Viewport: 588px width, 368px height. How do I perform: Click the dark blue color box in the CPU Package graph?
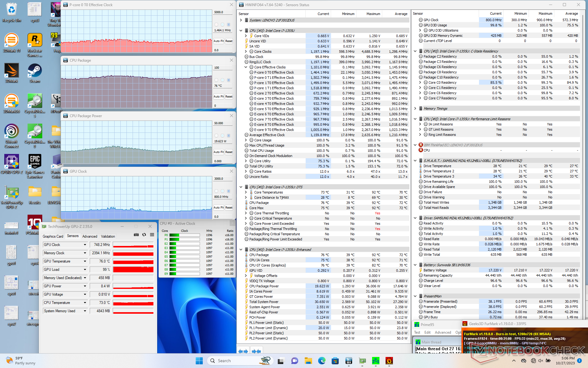(228, 80)
